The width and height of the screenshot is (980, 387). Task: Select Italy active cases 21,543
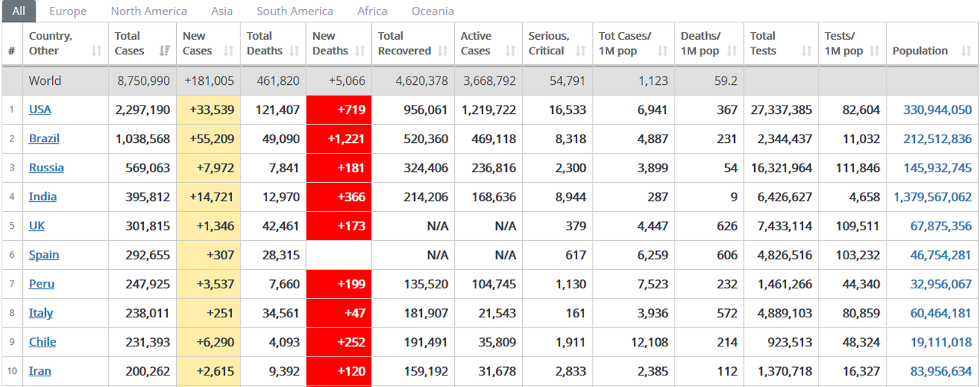496,313
